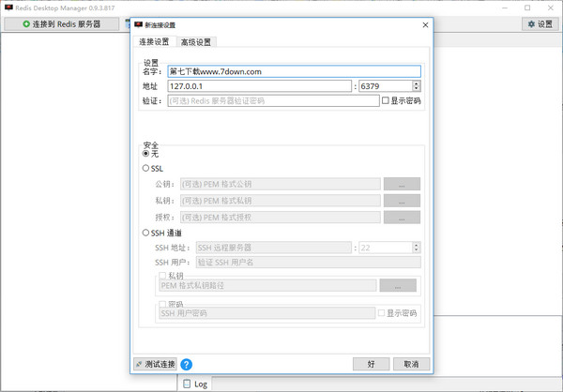
Task: Select the SSL radio button
Action: (x=145, y=168)
